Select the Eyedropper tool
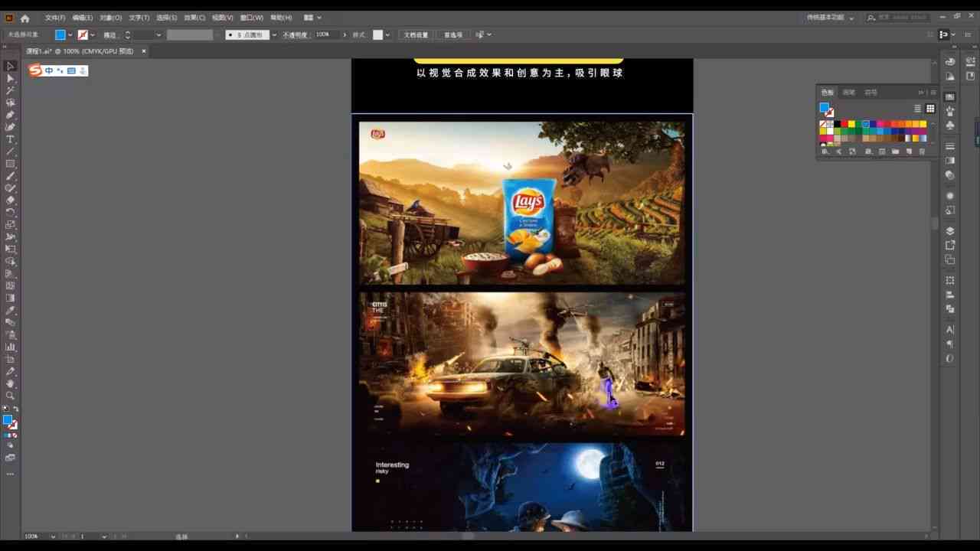The width and height of the screenshot is (980, 551). coord(11,311)
